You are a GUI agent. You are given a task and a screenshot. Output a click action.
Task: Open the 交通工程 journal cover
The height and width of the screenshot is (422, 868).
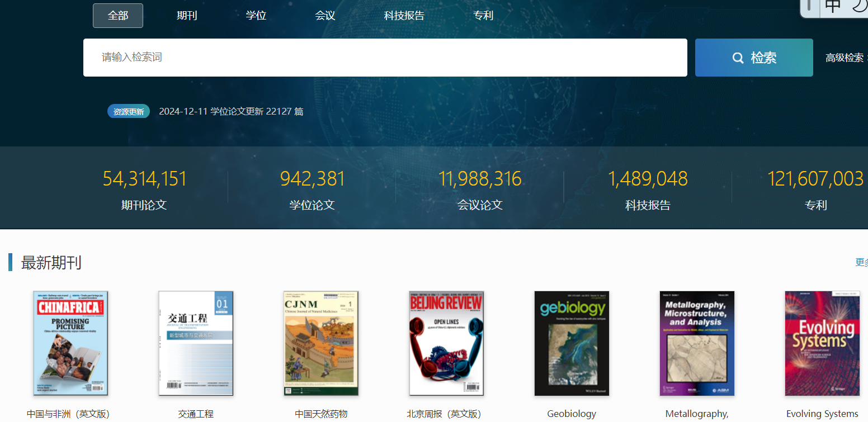pyautogui.click(x=196, y=343)
